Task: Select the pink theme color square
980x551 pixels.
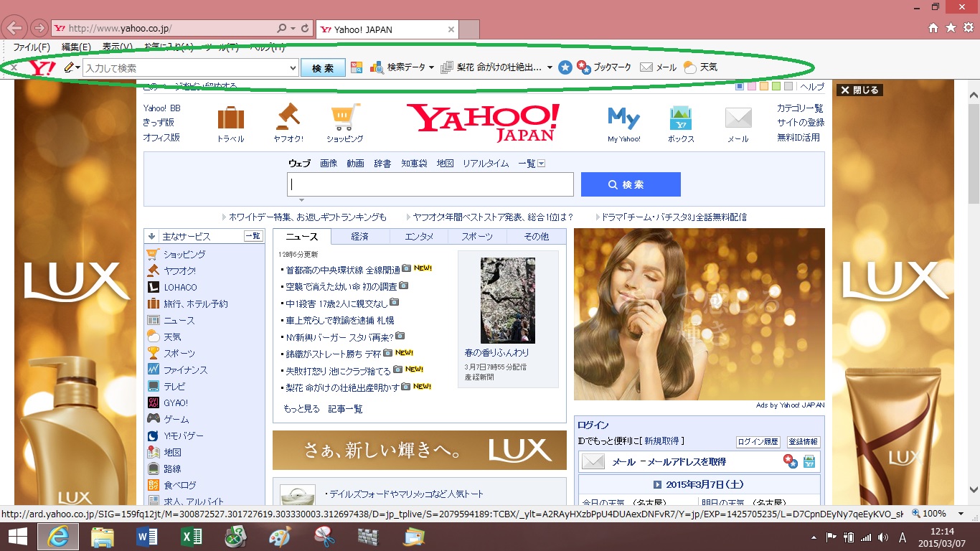Action: pyautogui.click(x=752, y=87)
